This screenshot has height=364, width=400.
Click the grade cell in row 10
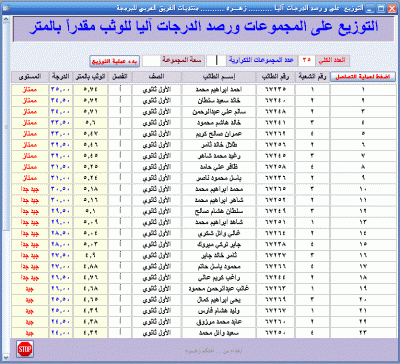pyautogui.click(x=61, y=189)
